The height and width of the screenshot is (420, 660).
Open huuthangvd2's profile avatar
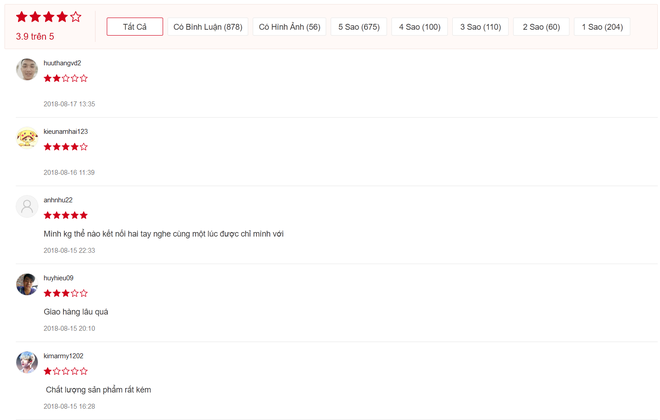(27, 69)
